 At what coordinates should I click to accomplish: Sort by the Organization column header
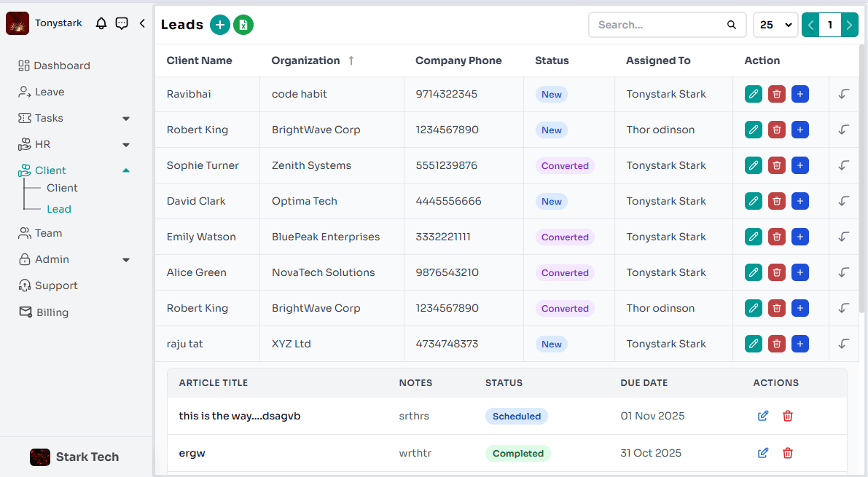click(306, 60)
